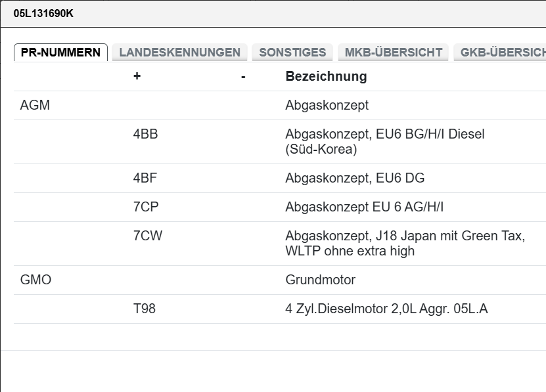546x392 pixels.
Task: Open the MKB-ÜBERSICHT tab
Action: [393, 53]
